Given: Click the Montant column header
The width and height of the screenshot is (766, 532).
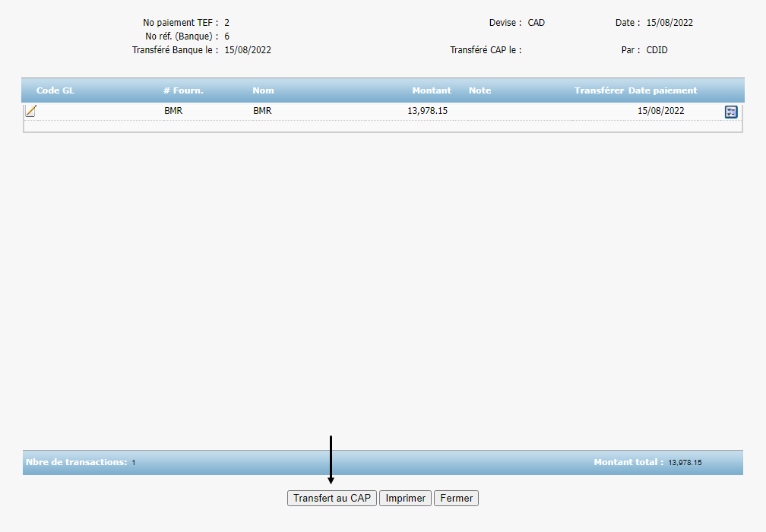Looking at the screenshot, I should (x=431, y=90).
